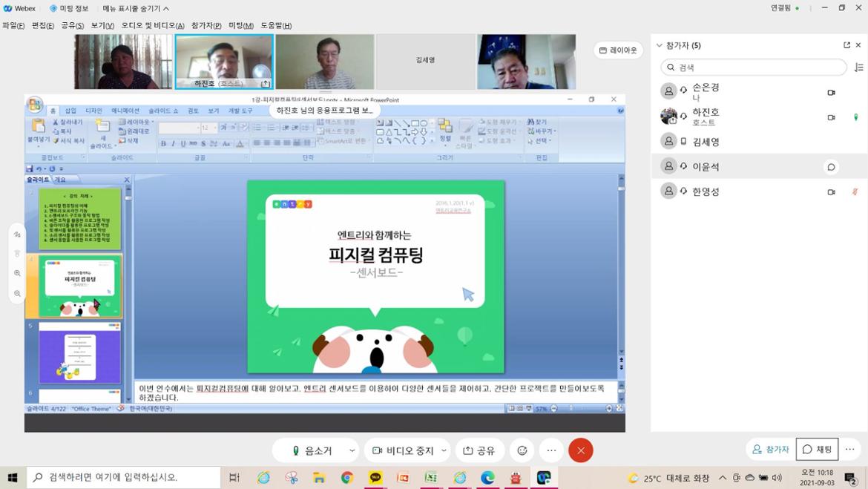This screenshot has height=489, width=868.
Task: Open the 바꾸기 replace dropdown
Action: pyautogui.click(x=542, y=131)
